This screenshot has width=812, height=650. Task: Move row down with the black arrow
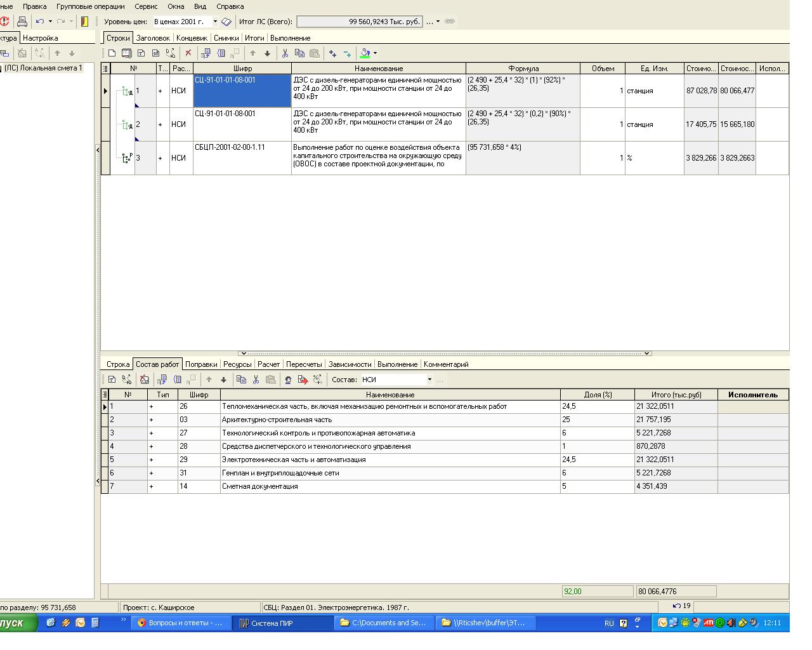267,53
